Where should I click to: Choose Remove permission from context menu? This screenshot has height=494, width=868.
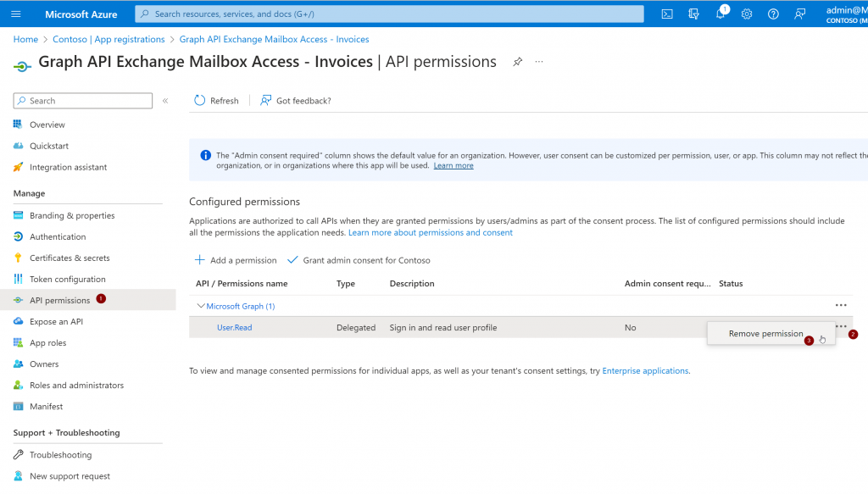765,334
